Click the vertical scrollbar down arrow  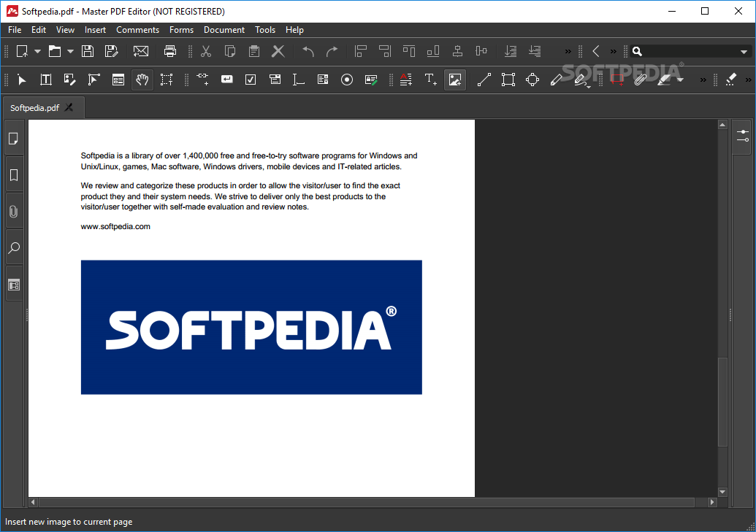point(722,492)
